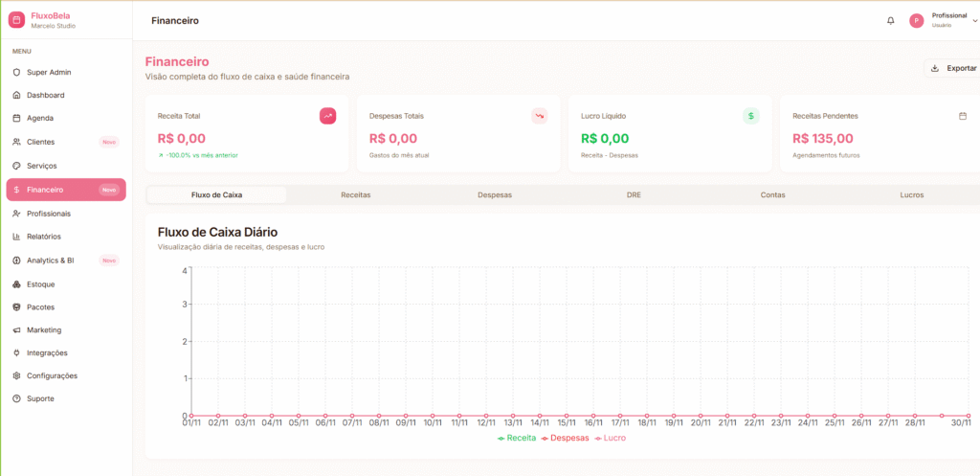Switch to the DRE tab
Screen dimensions: 980x476
pos(634,194)
